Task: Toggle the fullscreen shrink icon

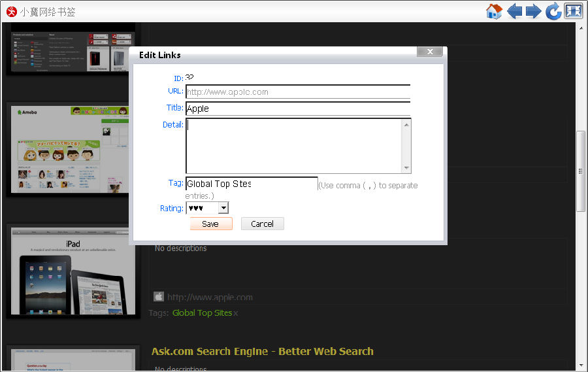Action: [573, 11]
